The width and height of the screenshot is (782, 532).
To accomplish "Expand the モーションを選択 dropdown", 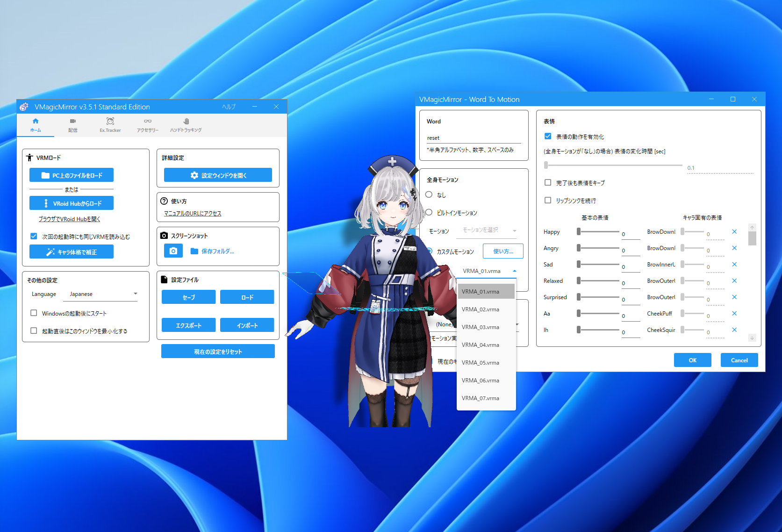I will pos(488,230).
